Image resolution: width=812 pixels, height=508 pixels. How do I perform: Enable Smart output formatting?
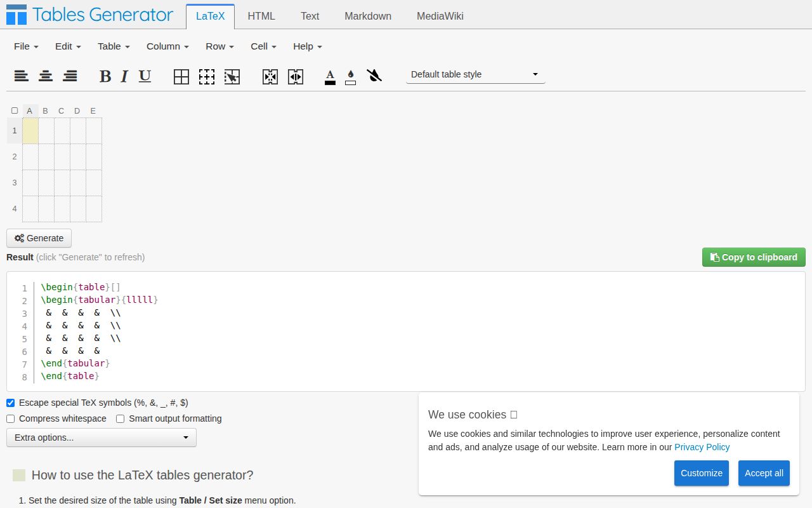120,418
